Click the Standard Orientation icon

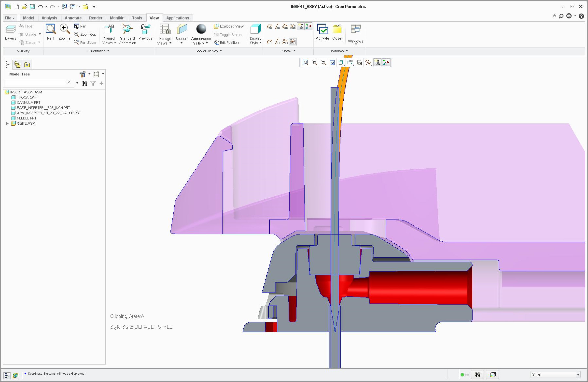tap(127, 29)
